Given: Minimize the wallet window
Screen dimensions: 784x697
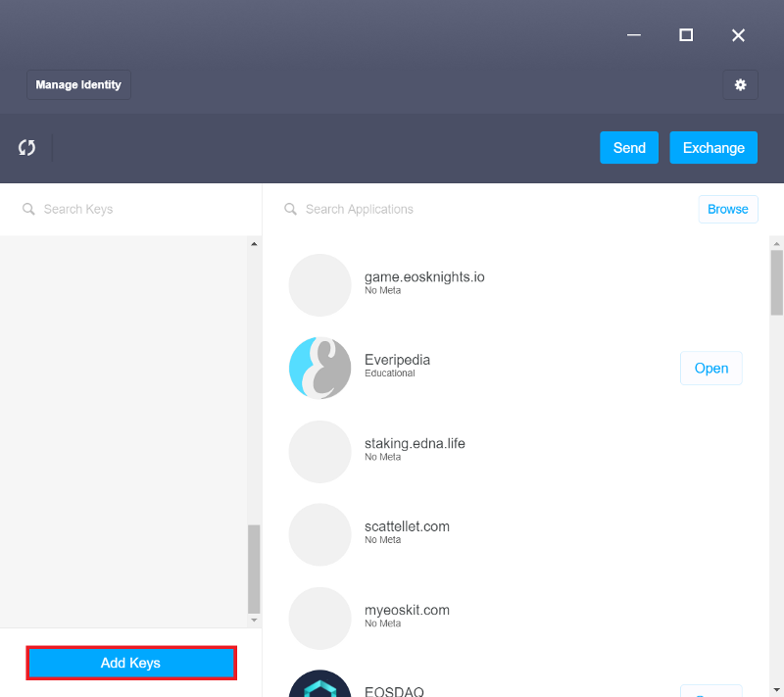Looking at the screenshot, I should [x=634, y=35].
